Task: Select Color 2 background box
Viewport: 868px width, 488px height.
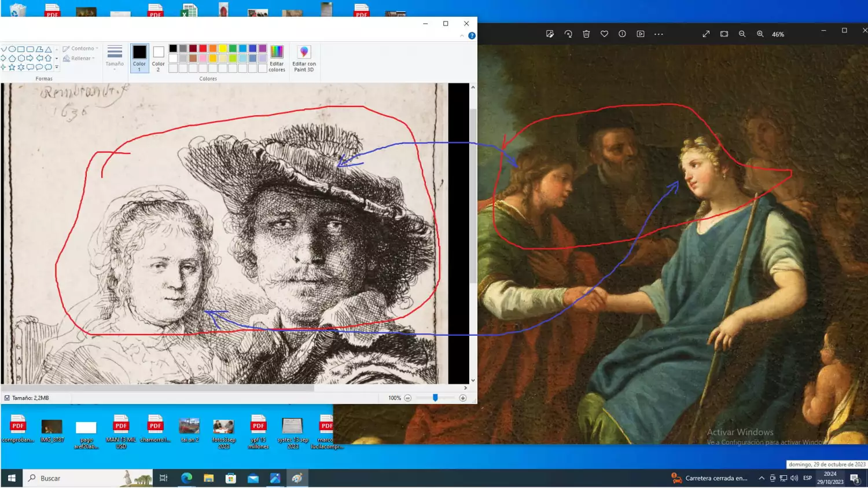Action: click(158, 58)
